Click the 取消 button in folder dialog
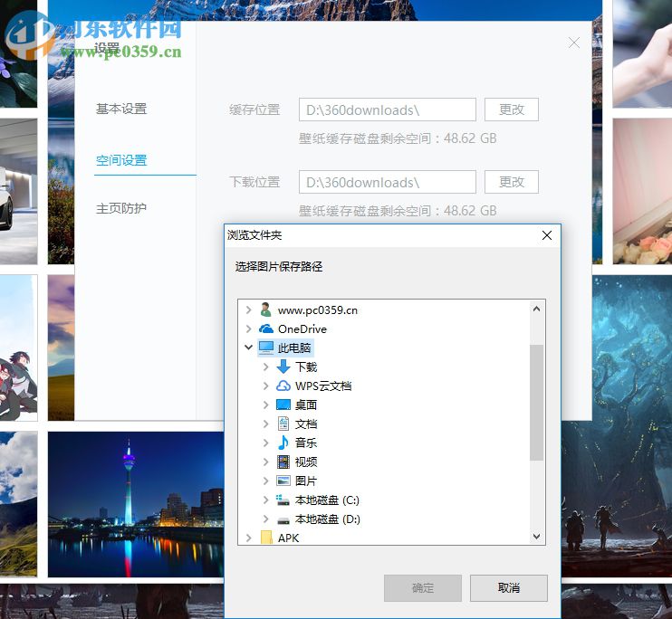 tap(509, 587)
